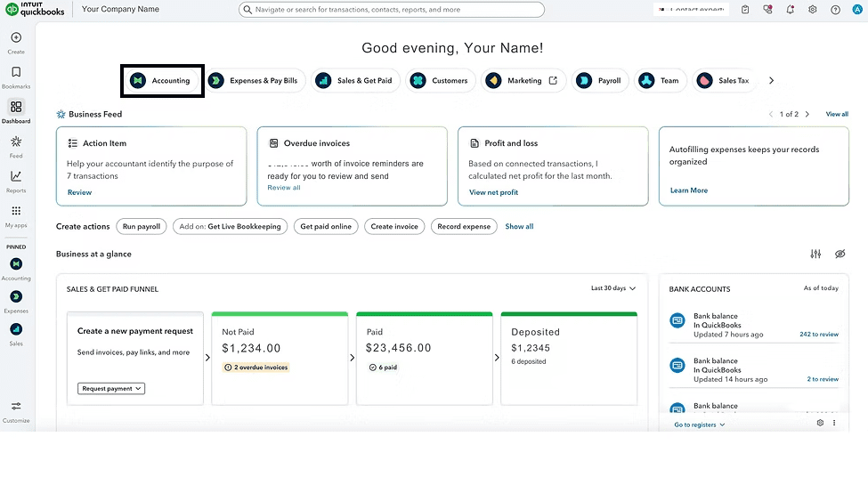Image resolution: width=868 pixels, height=485 pixels.
Task: Click View net profit link
Action: click(x=493, y=192)
